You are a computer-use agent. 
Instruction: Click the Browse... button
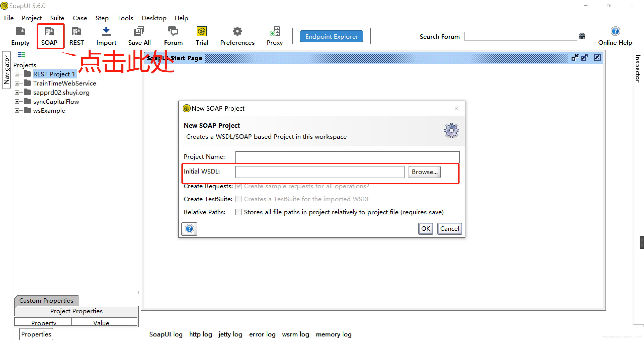(x=424, y=172)
